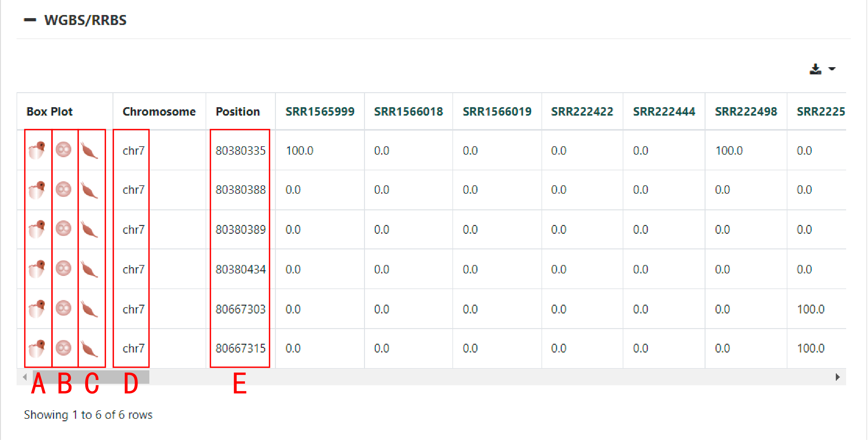
Task: Collapse the WGBS/RRBS section
Action: 30,20
